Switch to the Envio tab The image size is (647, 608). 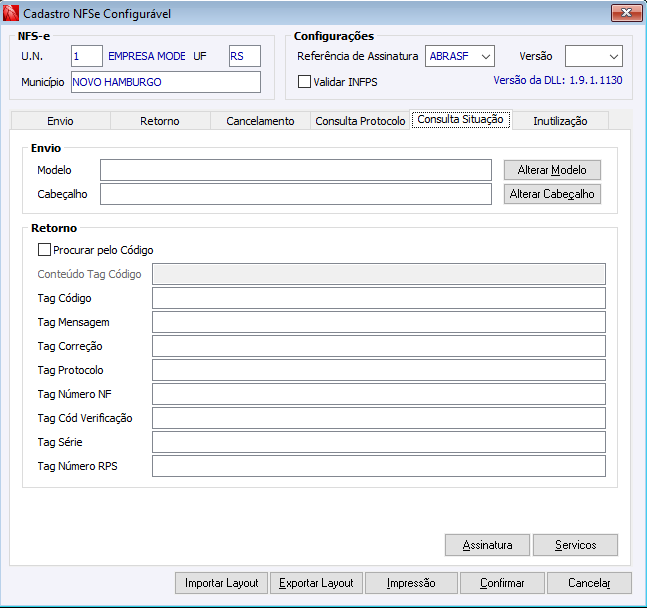[x=60, y=121]
